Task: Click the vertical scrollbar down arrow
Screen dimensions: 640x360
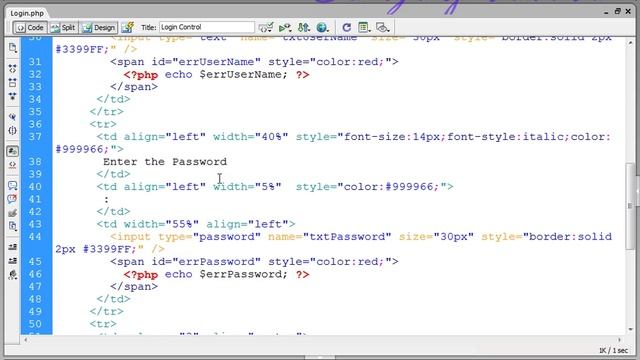Action: (x=631, y=329)
